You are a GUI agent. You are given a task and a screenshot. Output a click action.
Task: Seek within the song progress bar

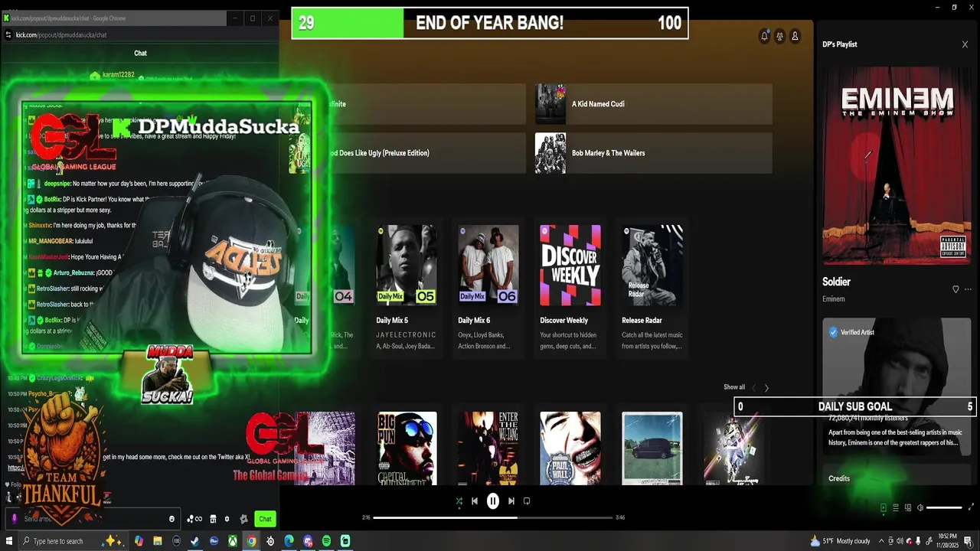pos(493,517)
